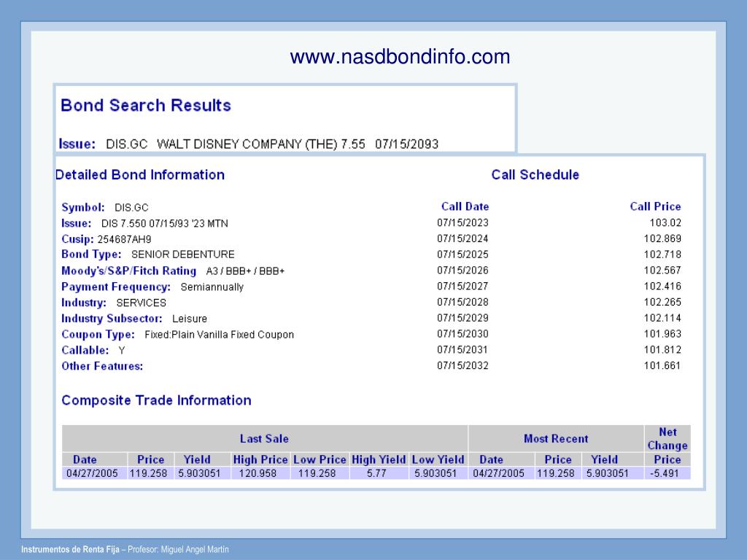Image resolution: width=747 pixels, height=560 pixels.
Task: Select the Other Features label
Action: coord(102,366)
